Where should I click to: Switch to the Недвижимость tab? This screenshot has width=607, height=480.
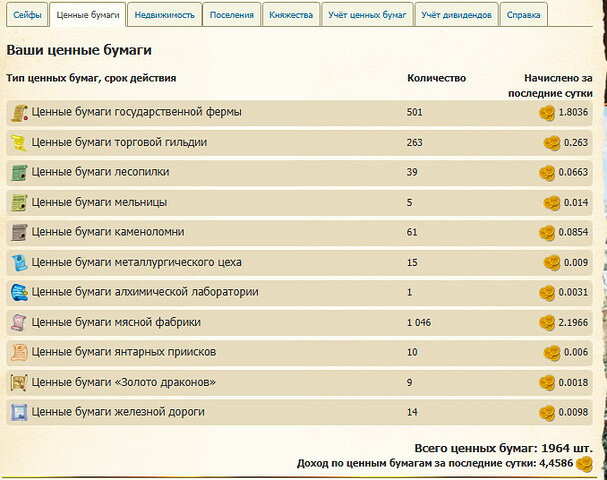click(165, 15)
